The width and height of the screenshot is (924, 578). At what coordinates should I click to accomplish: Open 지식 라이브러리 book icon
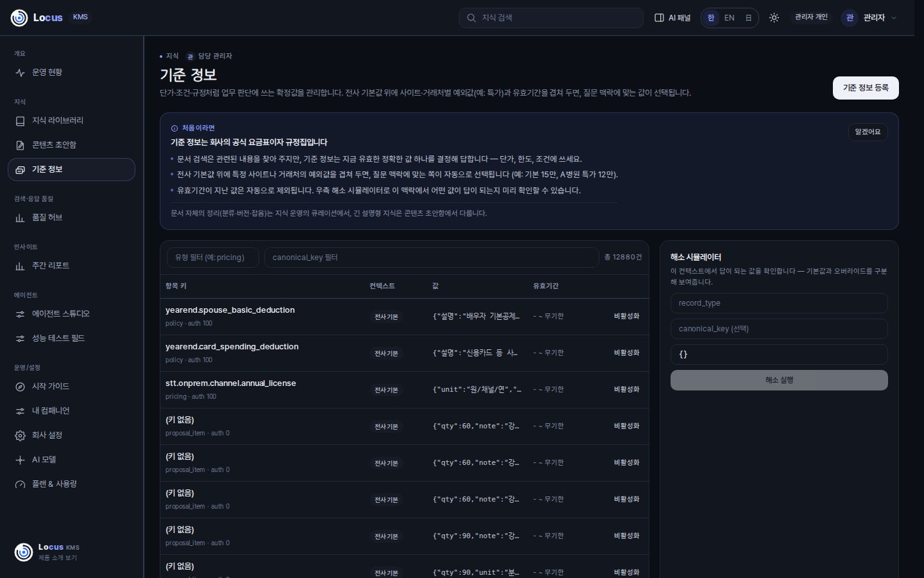[20, 121]
